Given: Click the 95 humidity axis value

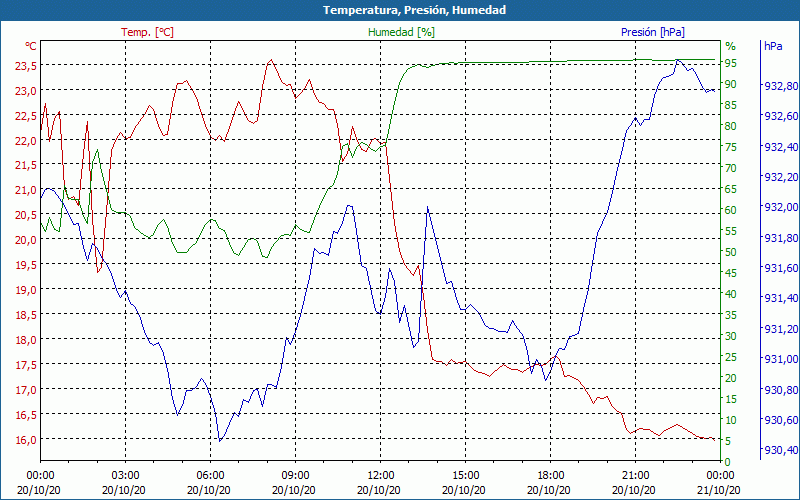Looking at the screenshot, I should coord(731,63).
